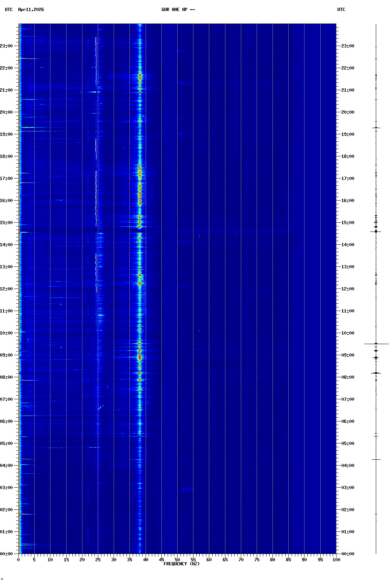Click the UTC label in top-left corner
The image size is (392, 583).
tap(9, 10)
